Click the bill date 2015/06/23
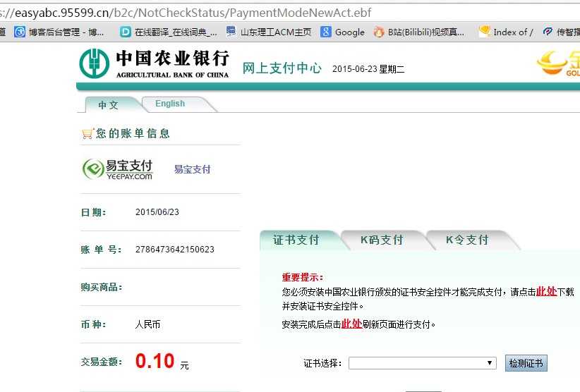Screen dimensions: 580x392 click(x=157, y=212)
